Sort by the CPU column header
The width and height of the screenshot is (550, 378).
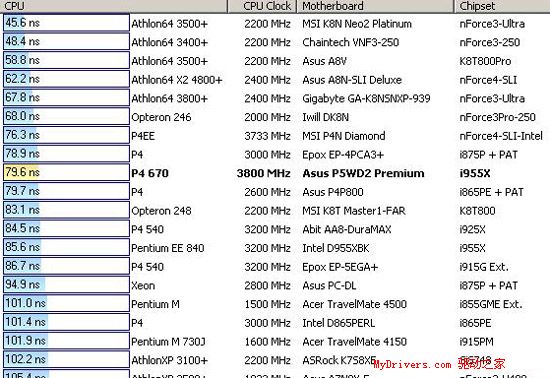114,6
